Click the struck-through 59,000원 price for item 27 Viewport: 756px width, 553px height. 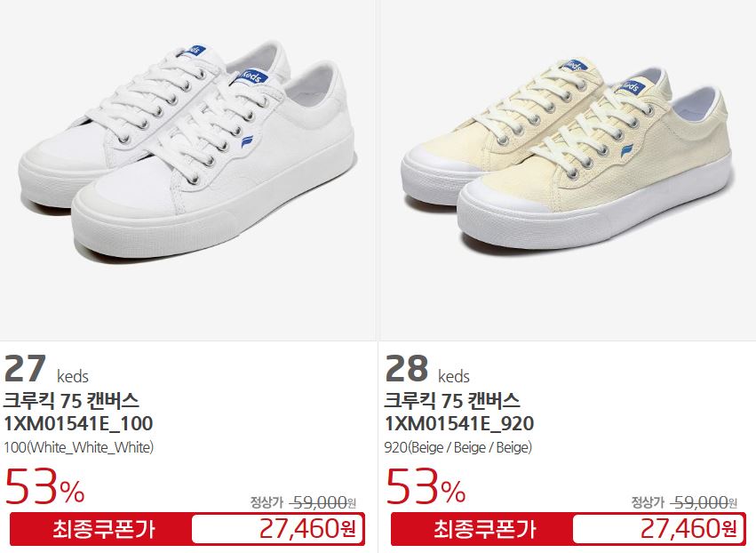coord(322,503)
